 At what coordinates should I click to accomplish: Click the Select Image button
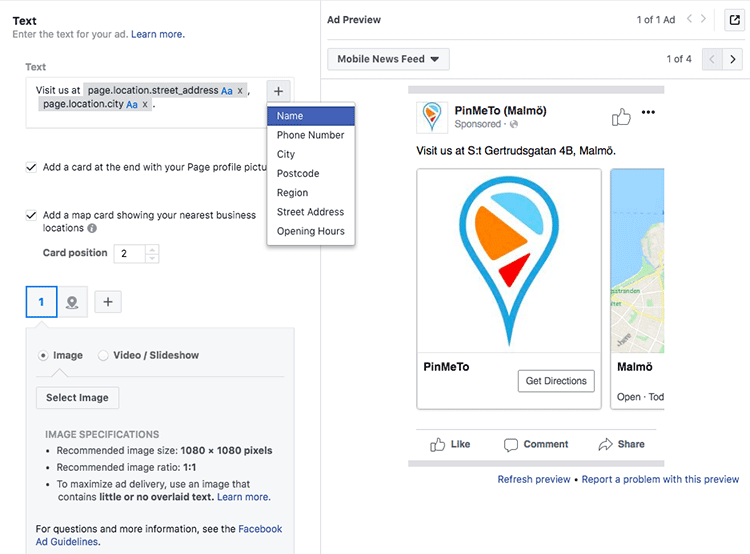77,398
